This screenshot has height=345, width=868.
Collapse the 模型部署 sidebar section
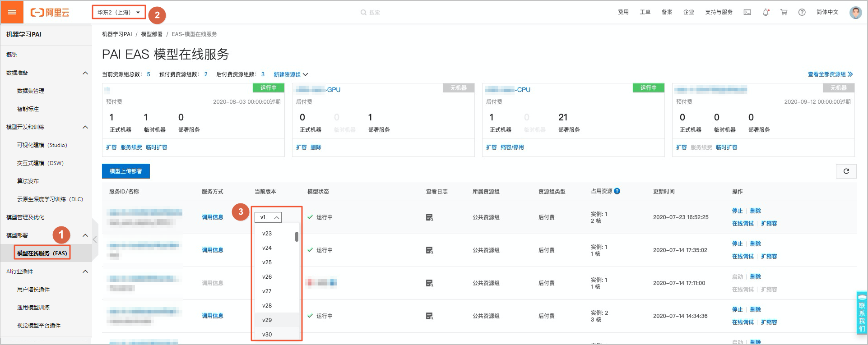85,235
